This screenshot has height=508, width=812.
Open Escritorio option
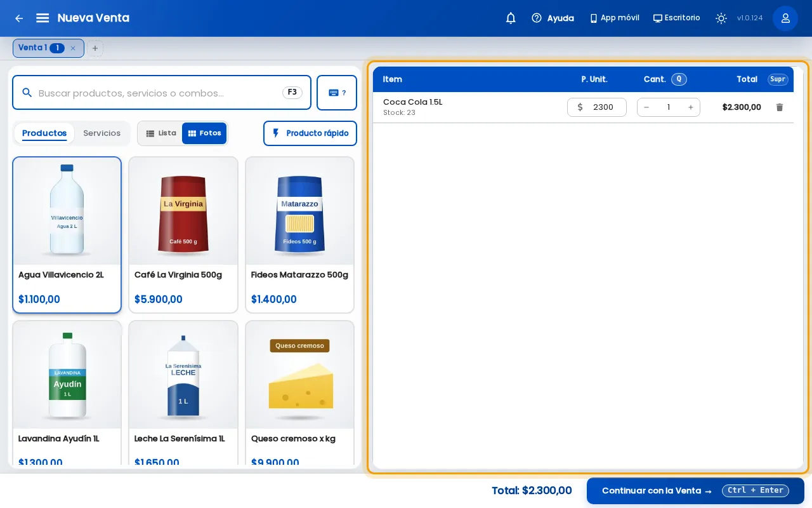pyautogui.click(x=676, y=18)
